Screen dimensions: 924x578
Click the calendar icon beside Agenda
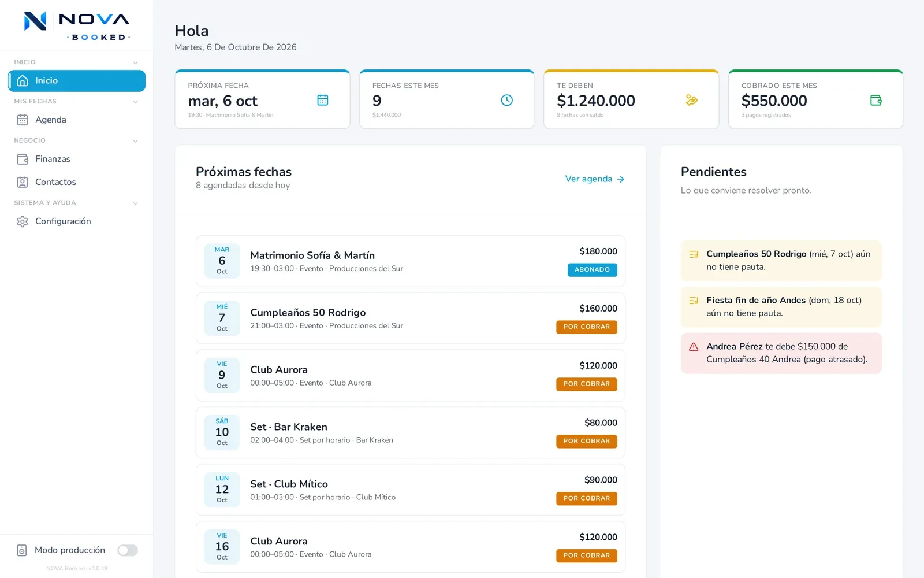coord(23,120)
